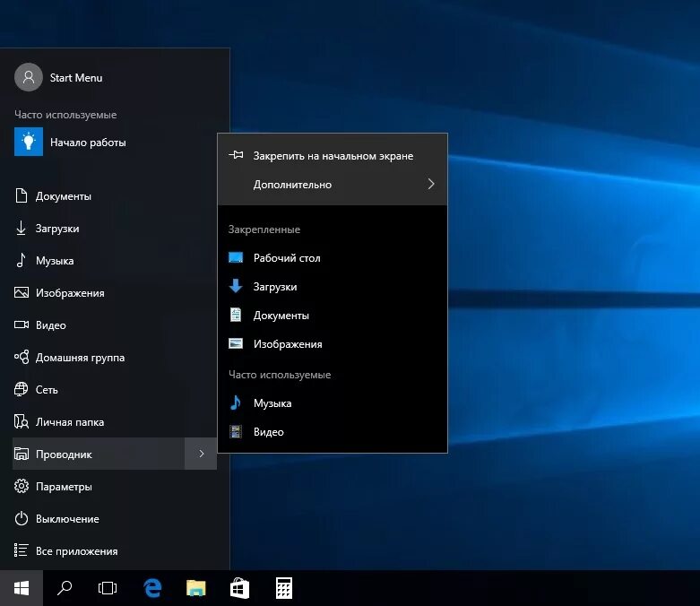This screenshot has height=606, width=700.
Task: Expand the Проводник jump list chevron
Action: pyautogui.click(x=201, y=454)
